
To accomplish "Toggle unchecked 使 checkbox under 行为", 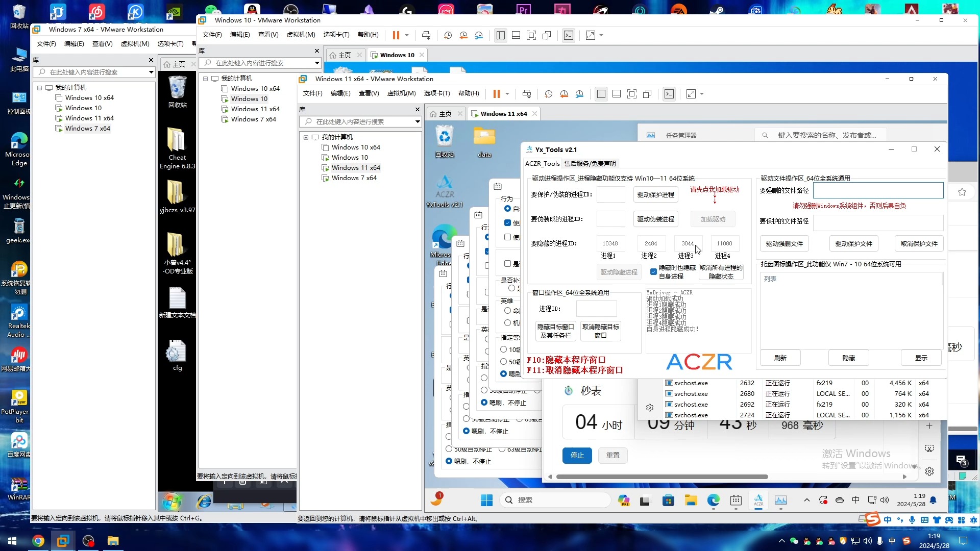I will 507,237.
